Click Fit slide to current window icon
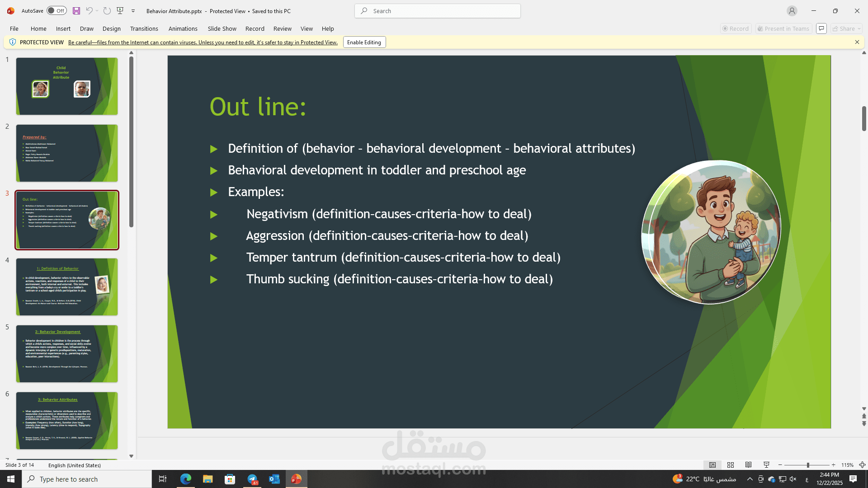 [x=862, y=465]
